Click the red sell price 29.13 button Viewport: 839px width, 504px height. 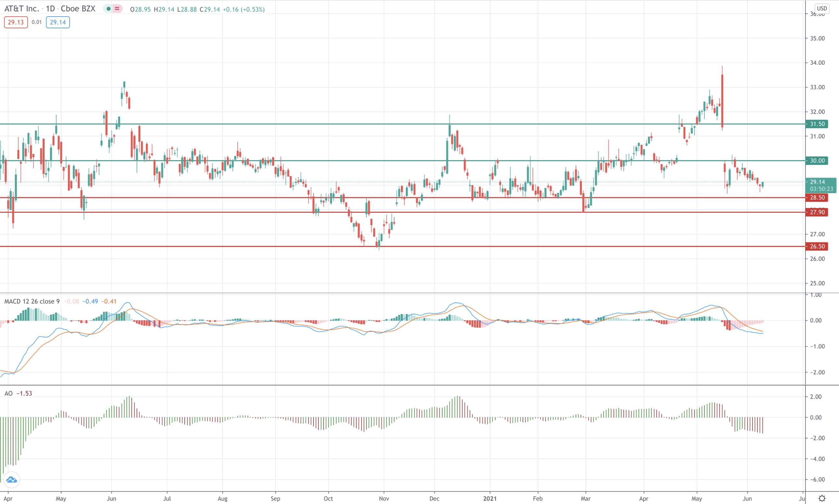(x=16, y=22)
